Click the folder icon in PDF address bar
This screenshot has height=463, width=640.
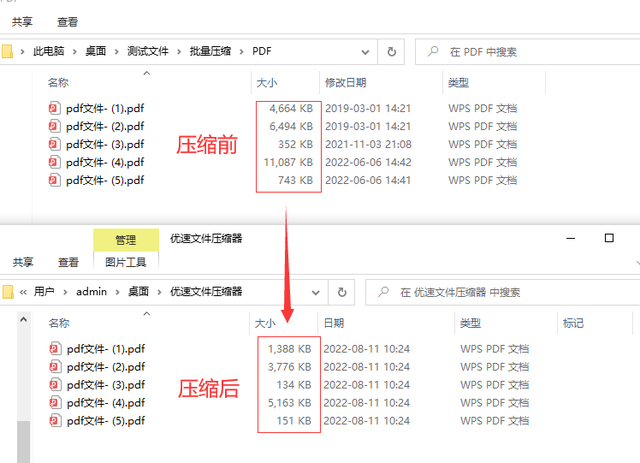coord(7,52)
